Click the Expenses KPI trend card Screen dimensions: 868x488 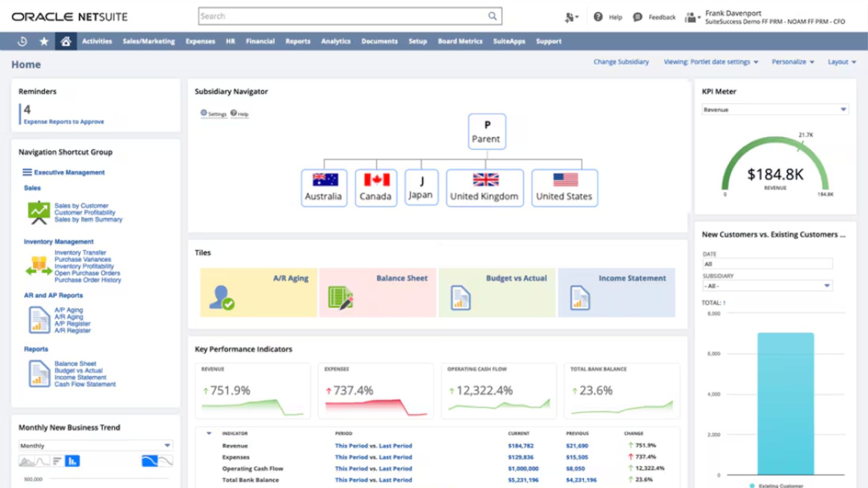coord(376,391)
